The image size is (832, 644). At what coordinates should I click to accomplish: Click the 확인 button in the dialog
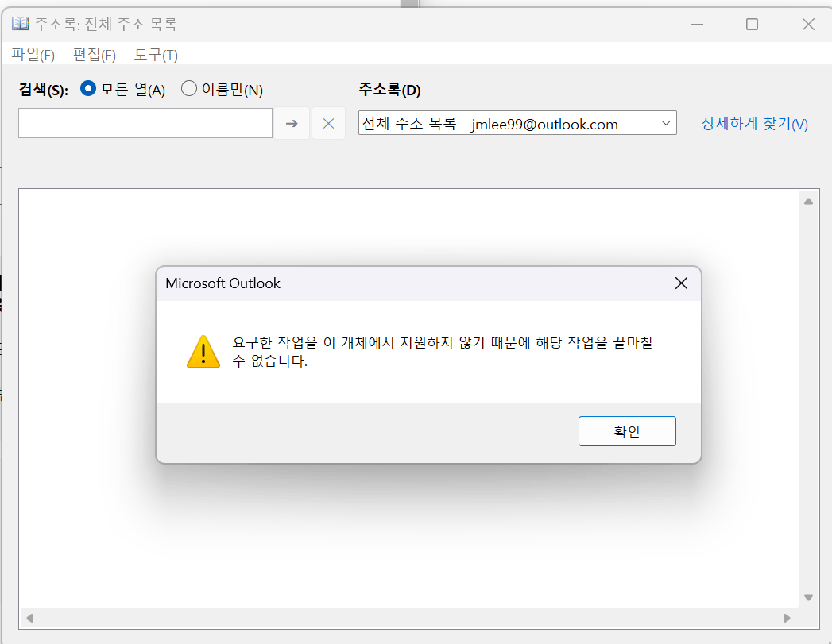(x=627, y=431)
